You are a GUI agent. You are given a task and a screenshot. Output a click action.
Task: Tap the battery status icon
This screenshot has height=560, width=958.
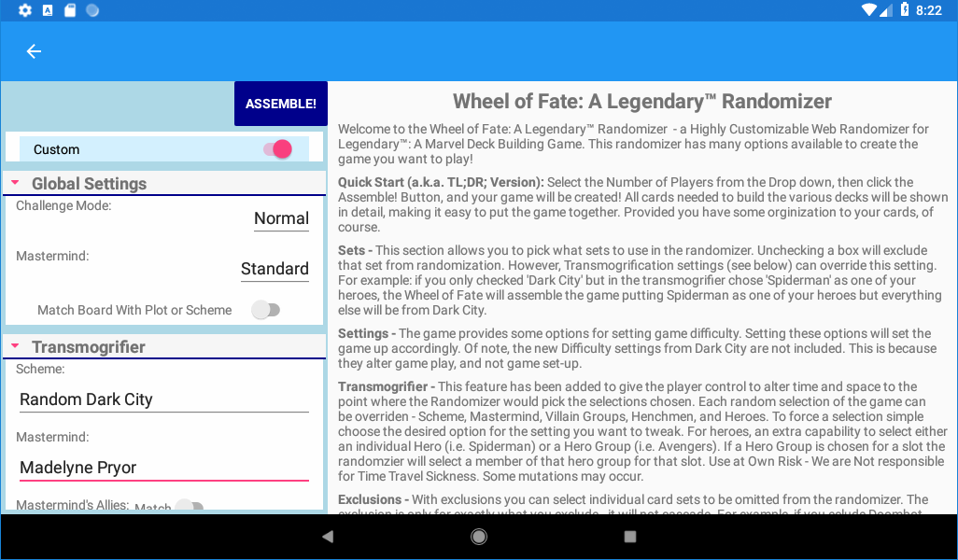pyautogui.click(x=904, y=9)
